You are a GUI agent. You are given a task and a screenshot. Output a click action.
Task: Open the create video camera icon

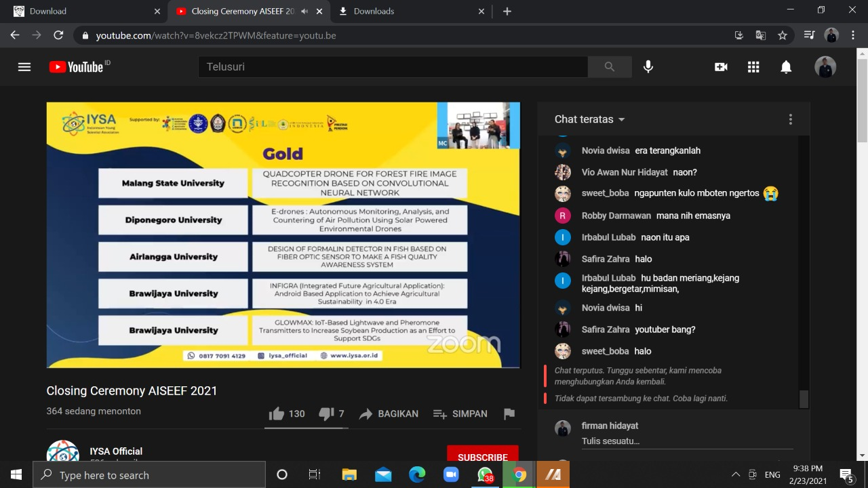tap(721, 67)
